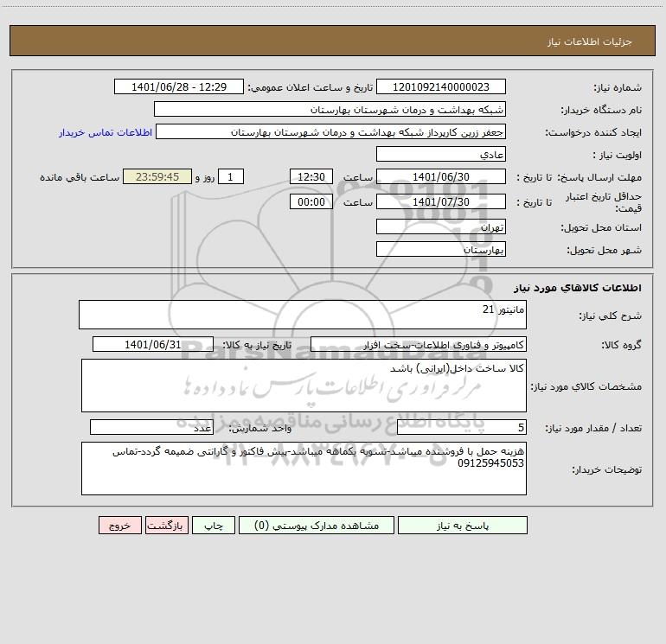Click the جزئیات اطلاعات نیاز header title
This screenshot has height=644, width=666.
590,41
